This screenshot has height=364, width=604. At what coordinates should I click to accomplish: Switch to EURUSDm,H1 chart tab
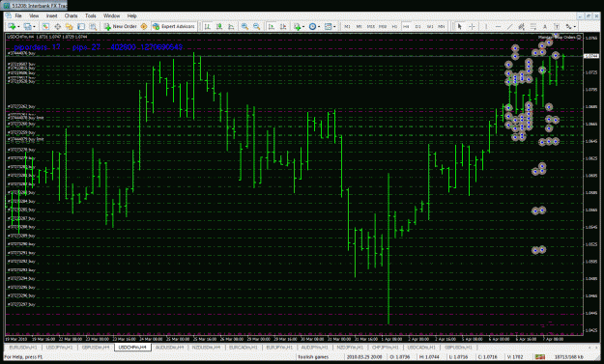coord(23,347)
